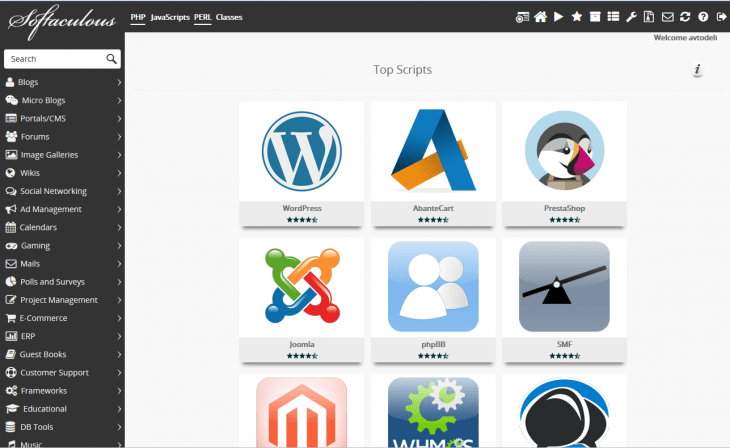Screen dimensions: 730x448
Task: Click the star rating under WordPress
Action: tap(302, 220)
